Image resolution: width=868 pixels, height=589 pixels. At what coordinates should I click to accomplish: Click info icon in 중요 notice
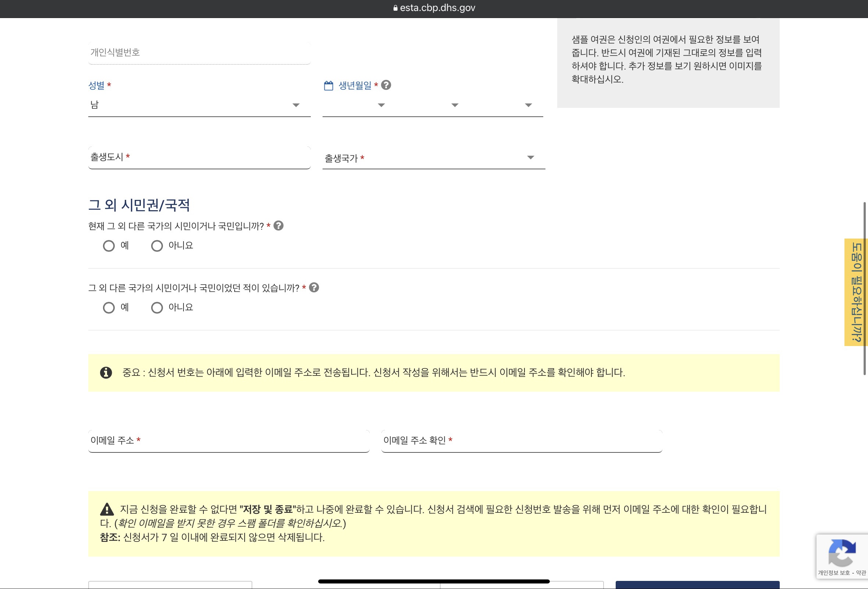(106, 373)
